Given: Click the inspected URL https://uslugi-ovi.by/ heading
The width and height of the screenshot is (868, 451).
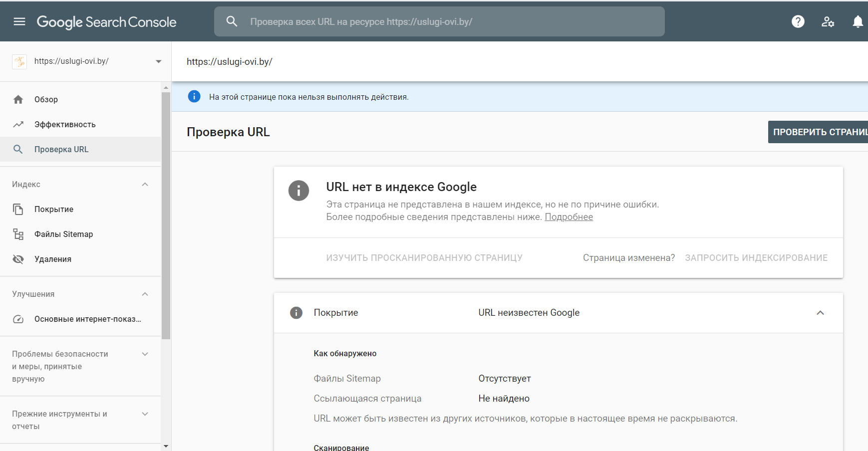Looking at the screenshot, I should click(230, 62).
